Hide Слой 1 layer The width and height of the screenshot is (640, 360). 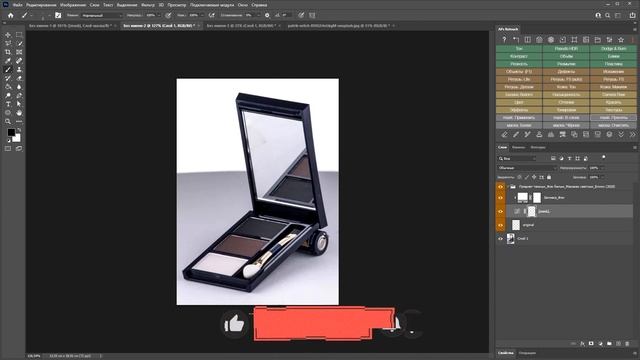[x=500, y=239]
